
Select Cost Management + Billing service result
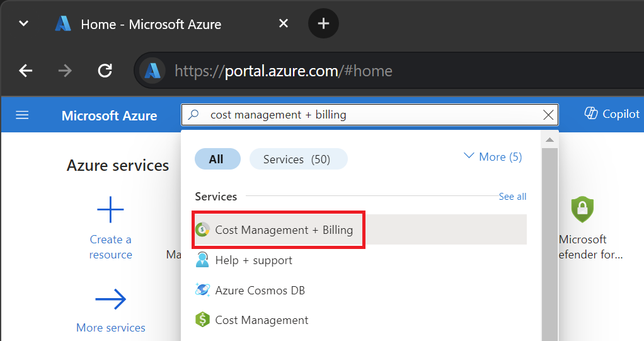(x=360, y=229)
